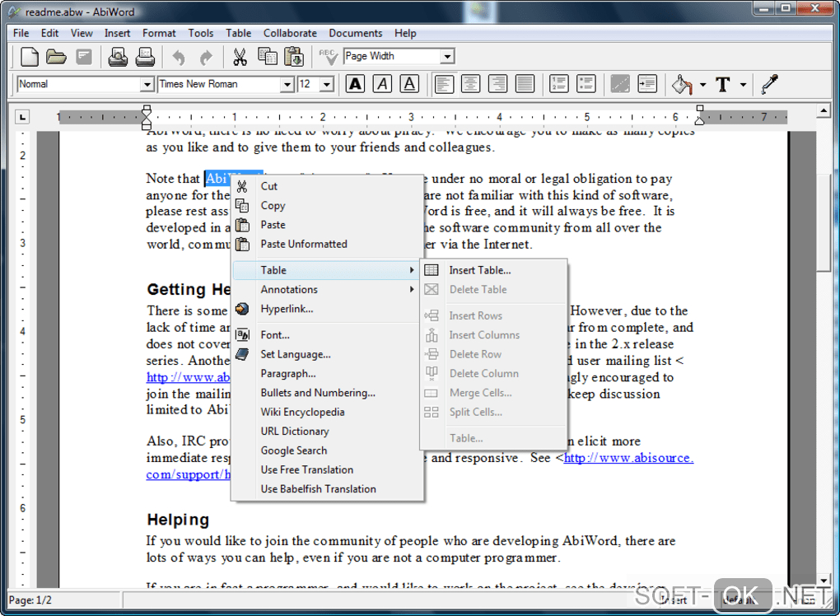
Task: Click the Set Language book icon
Action: pyautogui.click(x=242, y=354)
